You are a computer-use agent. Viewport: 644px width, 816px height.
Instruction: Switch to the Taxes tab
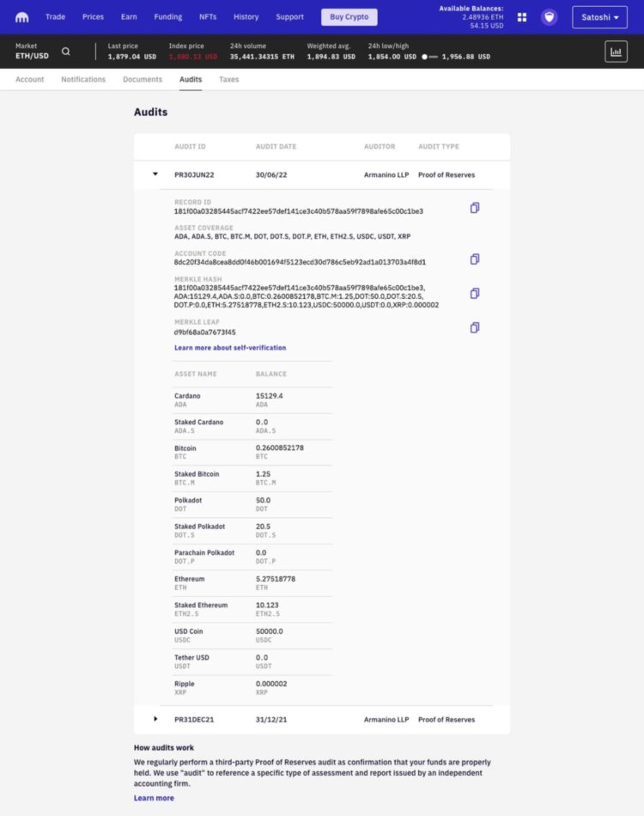click(x=229, y=80)
